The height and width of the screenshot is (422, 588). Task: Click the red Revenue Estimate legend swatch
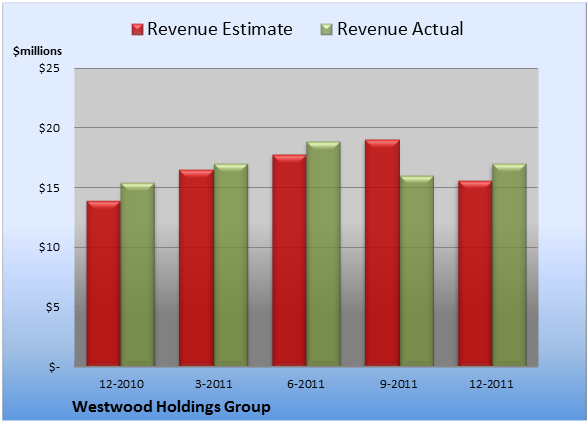click(x=137, y=30)
